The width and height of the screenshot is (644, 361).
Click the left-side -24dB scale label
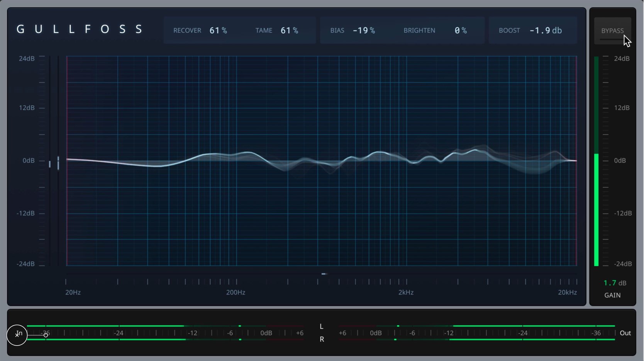[25, 264]
